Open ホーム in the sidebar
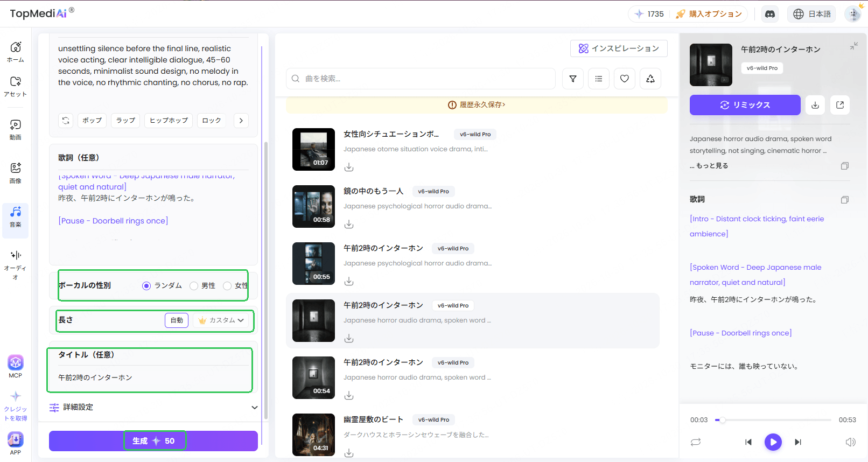The width and height of the screenshot is (868, 462). 16,52
